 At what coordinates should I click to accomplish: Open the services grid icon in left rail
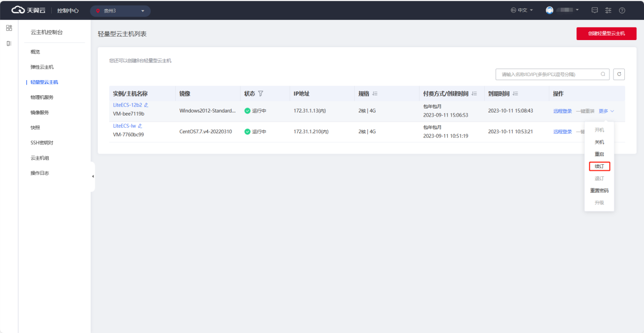click(x=9, y=28)
